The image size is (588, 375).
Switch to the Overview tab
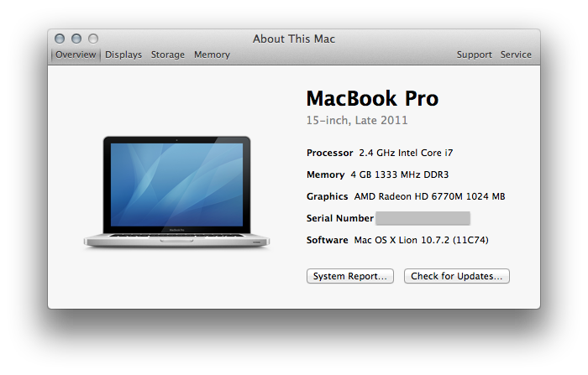coord(76,55)
